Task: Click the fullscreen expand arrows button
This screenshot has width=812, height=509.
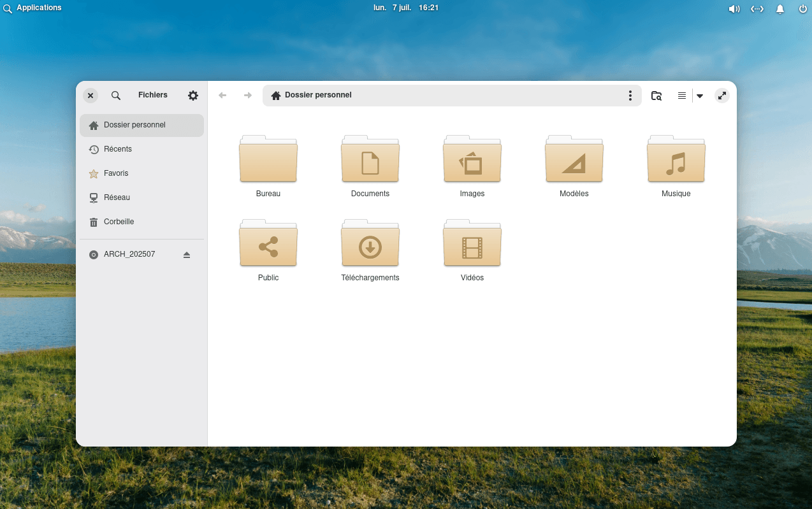Action: (721, 96)
